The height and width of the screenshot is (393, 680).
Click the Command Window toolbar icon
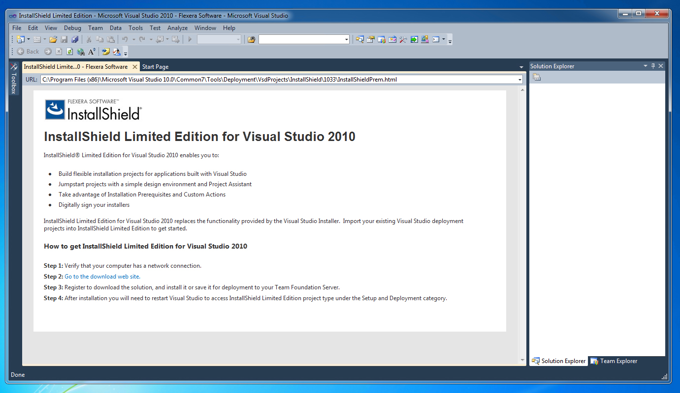435,39
